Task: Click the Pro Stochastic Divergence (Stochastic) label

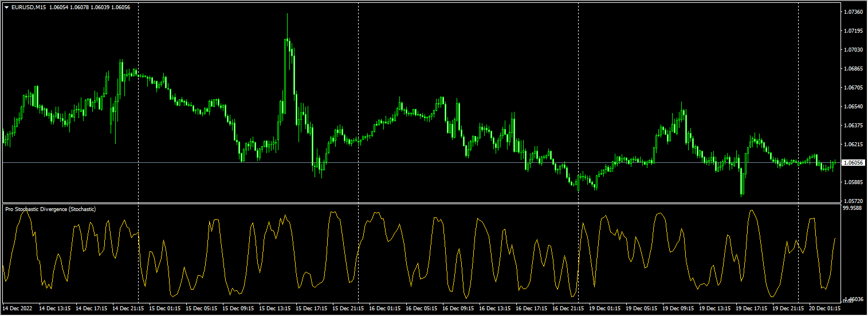Action: [x=50, y=209]
